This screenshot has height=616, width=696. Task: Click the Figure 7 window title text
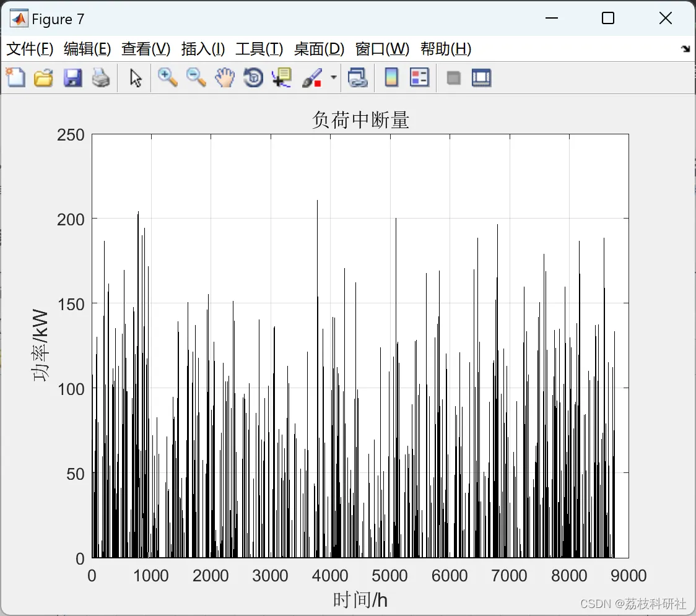pyautogui.click(x=58, y=19)
